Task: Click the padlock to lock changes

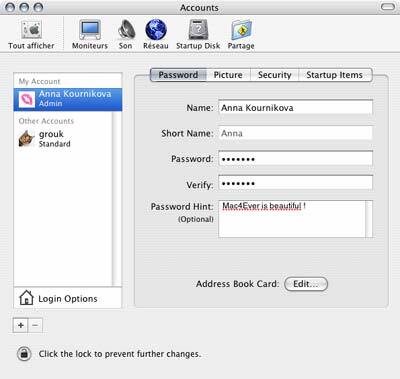Action: [x=24, y=354]
